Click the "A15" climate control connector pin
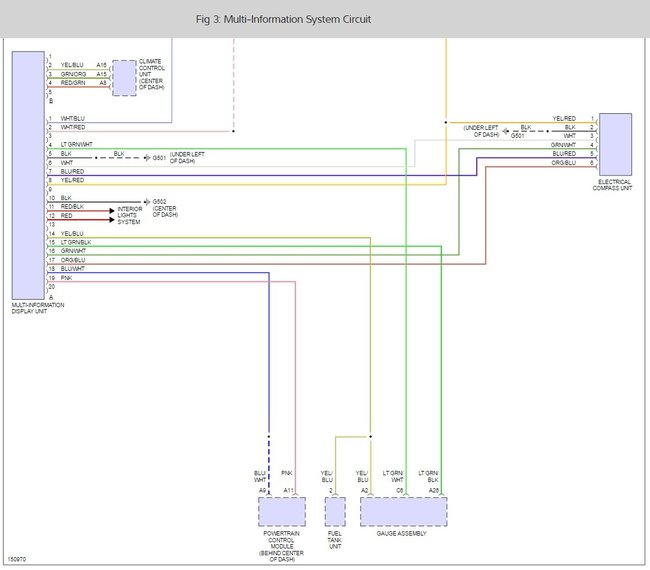This screenshot has width=650, height=570. coord(102,74)
